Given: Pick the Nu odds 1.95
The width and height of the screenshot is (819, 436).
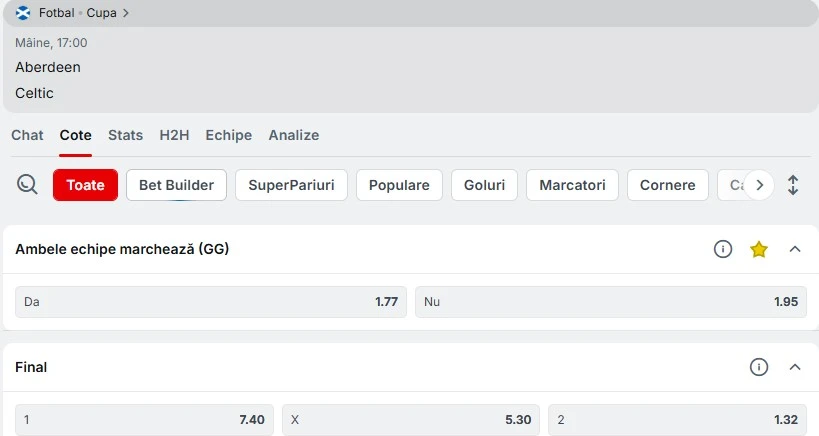Looking at the screenshot, I should point(611,302).
